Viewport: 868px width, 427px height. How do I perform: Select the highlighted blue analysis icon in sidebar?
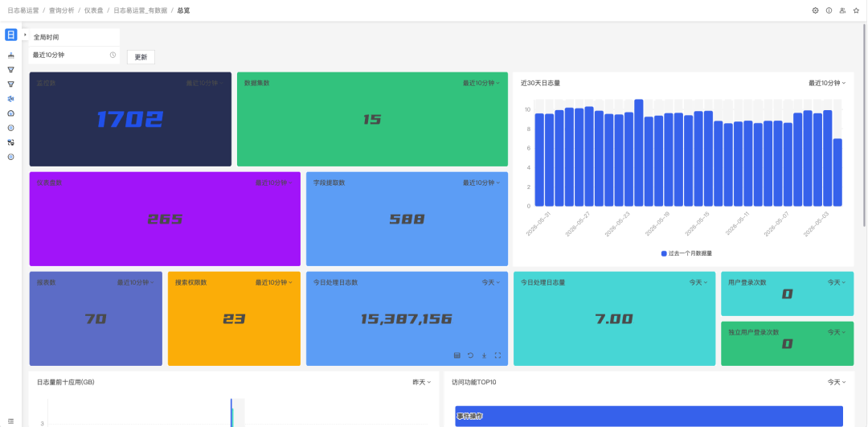pyautogui.click(x=10, y=99)
